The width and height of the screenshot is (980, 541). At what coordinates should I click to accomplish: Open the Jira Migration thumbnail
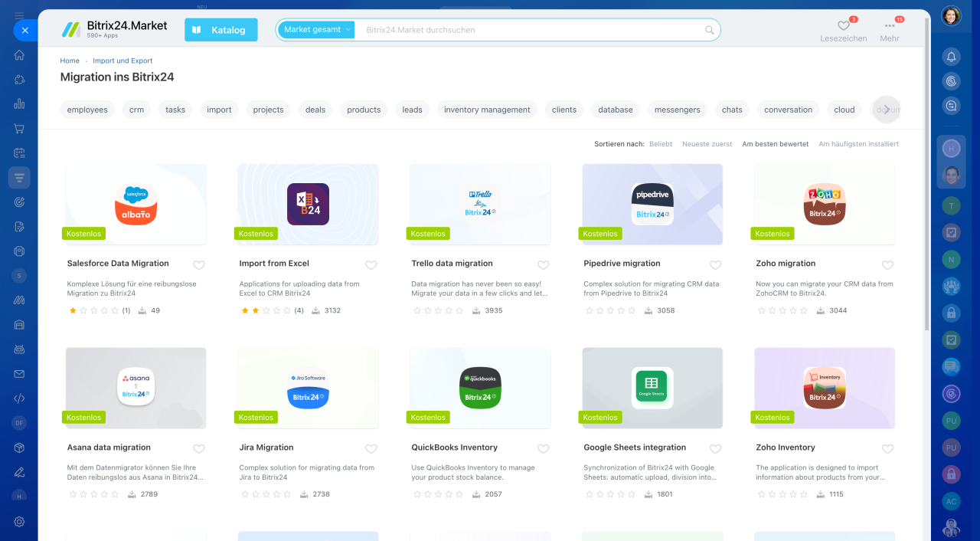(308, 389)
